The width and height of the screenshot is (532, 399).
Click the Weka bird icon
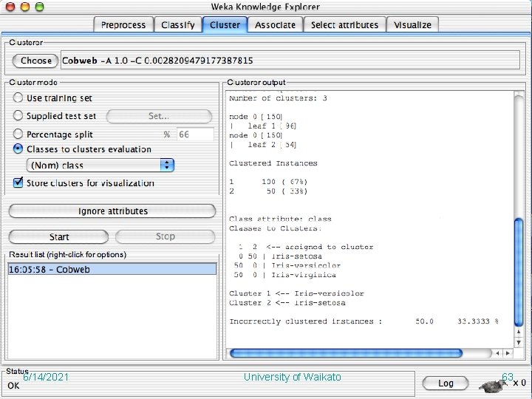[492, 386]
